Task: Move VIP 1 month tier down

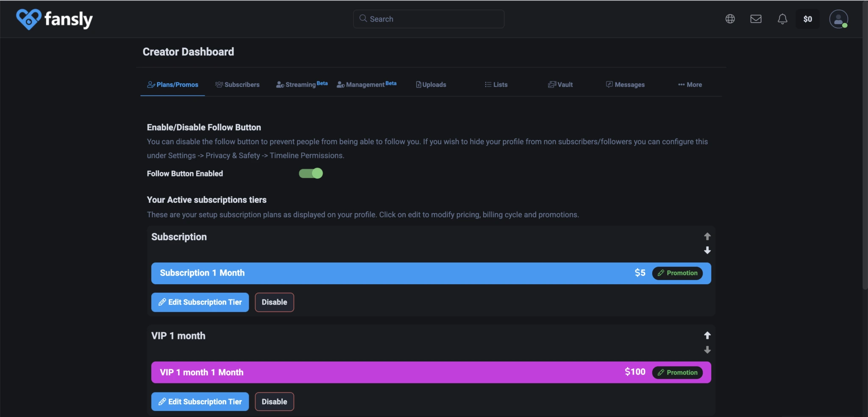Action: click(707, 350)
